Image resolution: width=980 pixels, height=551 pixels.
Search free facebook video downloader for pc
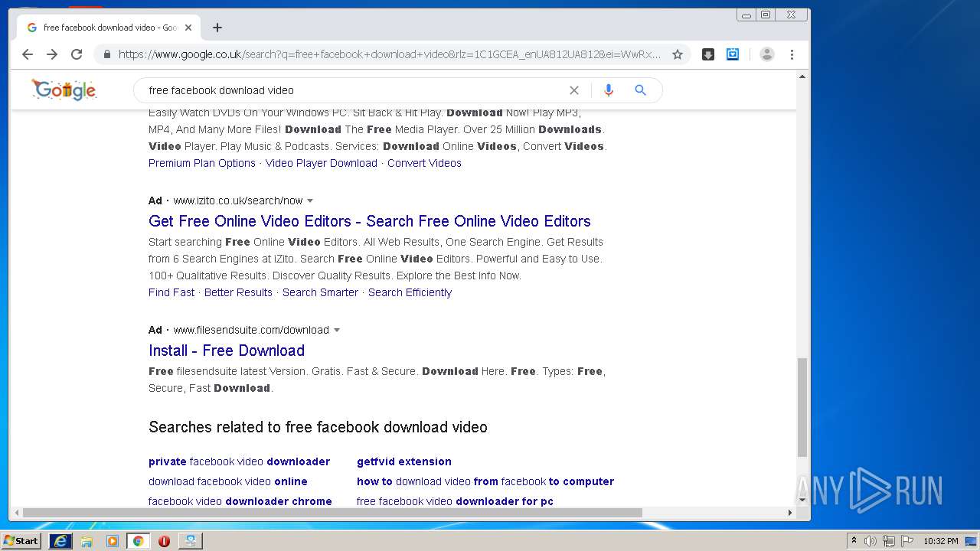point(455,501)
